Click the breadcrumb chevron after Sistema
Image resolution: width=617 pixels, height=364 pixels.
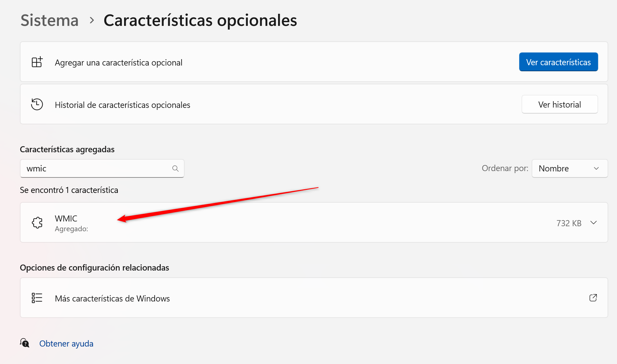pyautogui.click(x=92, y=21)
